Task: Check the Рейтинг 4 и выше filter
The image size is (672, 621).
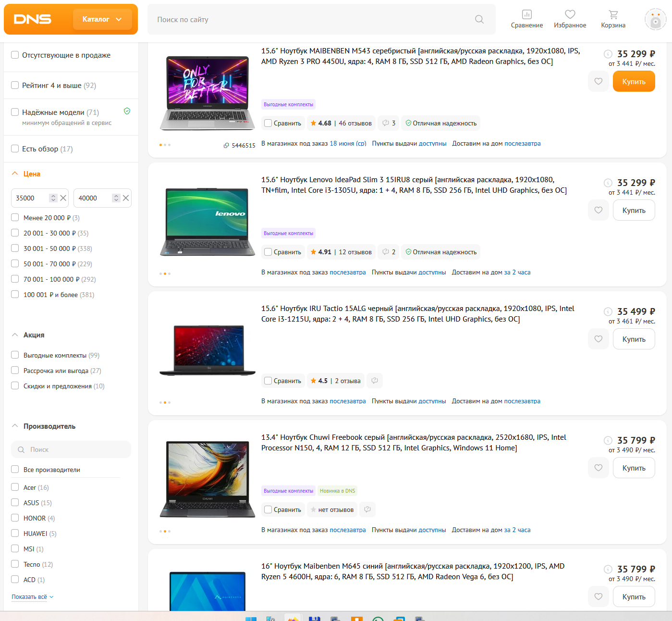Action: (15, 85)
